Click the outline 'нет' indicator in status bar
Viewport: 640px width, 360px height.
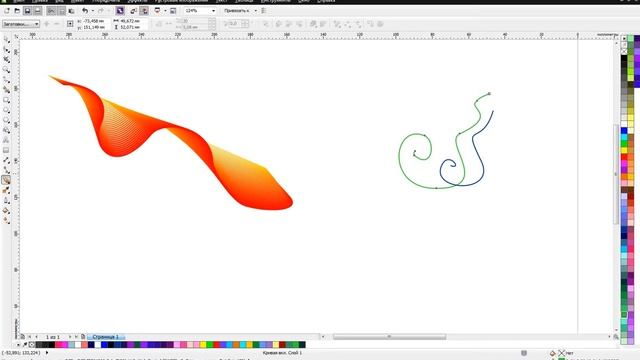click(566, 353)
